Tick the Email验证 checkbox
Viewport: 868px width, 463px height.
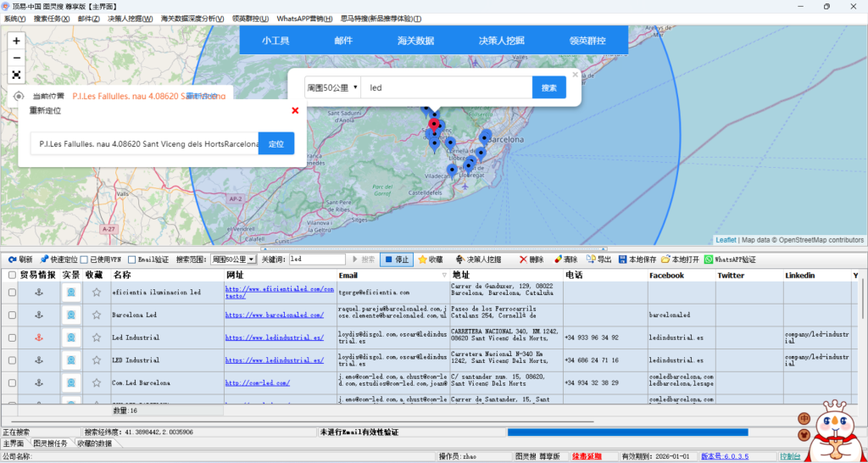click(x=132, y=259)
